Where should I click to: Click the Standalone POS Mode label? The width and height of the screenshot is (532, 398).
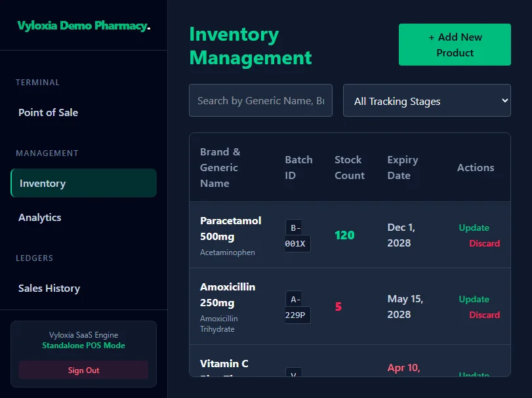tap(83, 346)
